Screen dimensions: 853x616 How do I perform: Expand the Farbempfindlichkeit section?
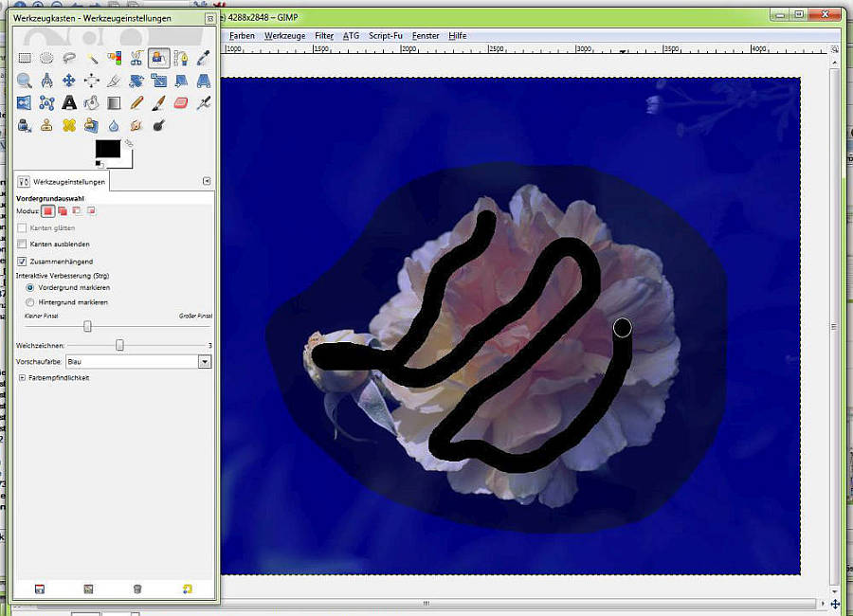23,377
